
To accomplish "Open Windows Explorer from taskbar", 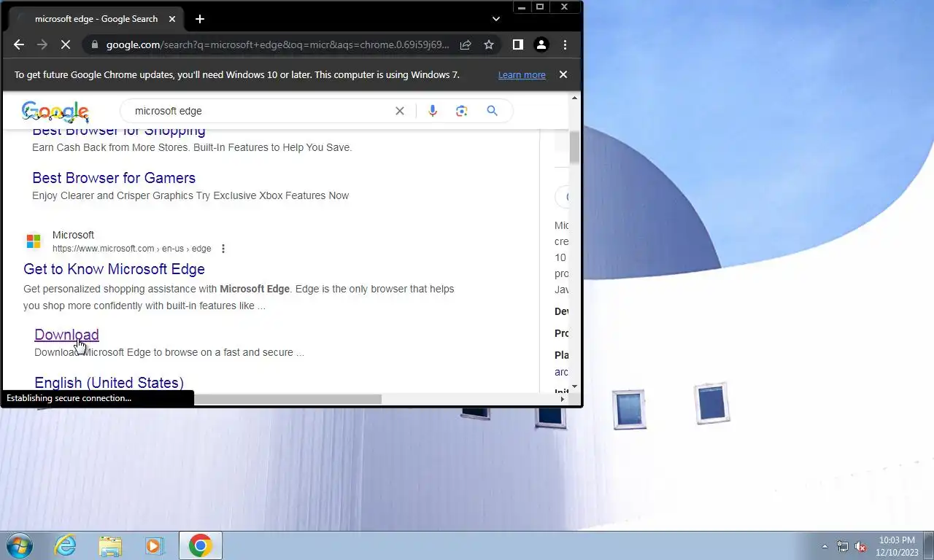I will [110, 545].
